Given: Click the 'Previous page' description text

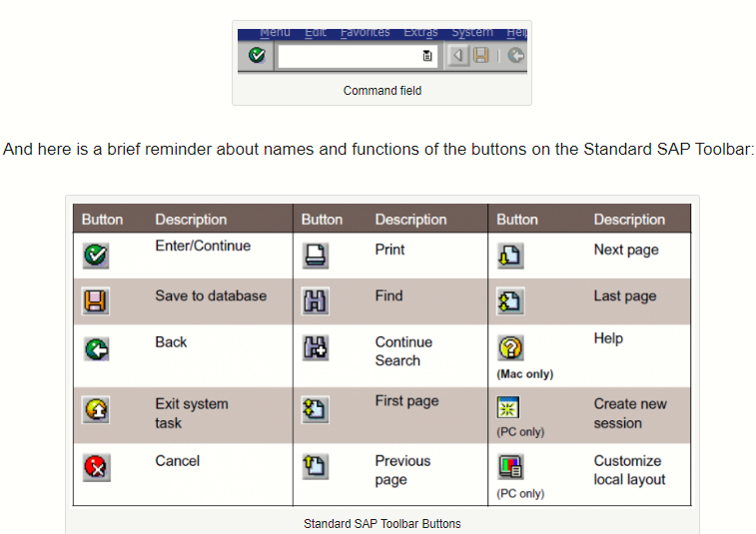Looking at the screenshot, I should point(402,470).
